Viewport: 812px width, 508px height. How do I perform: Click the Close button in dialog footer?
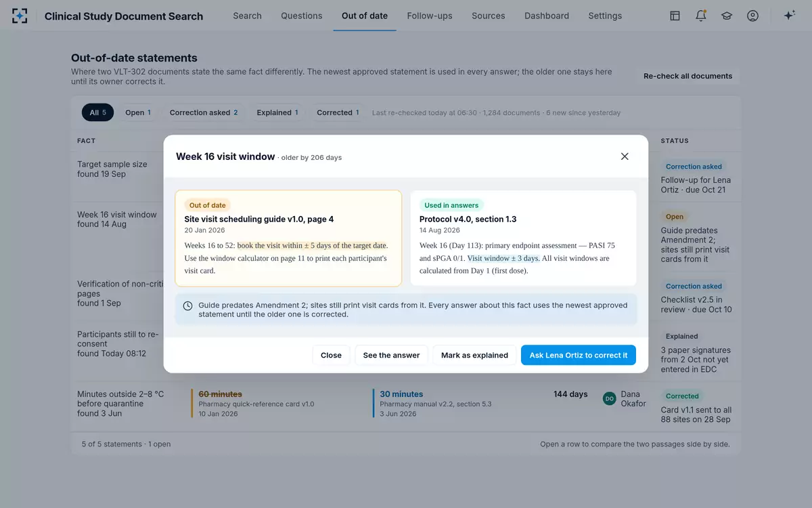(331, 355)
